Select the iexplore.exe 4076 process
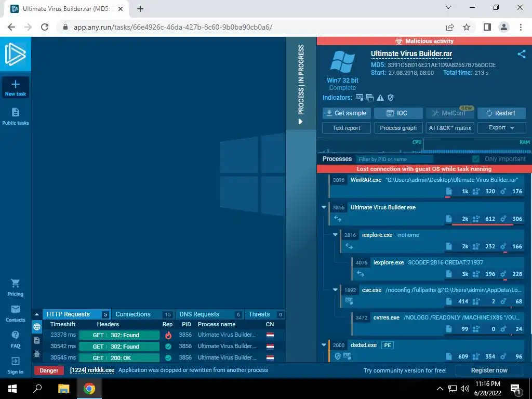This screenshot has width=532, height=399. (x=437, y=268)
